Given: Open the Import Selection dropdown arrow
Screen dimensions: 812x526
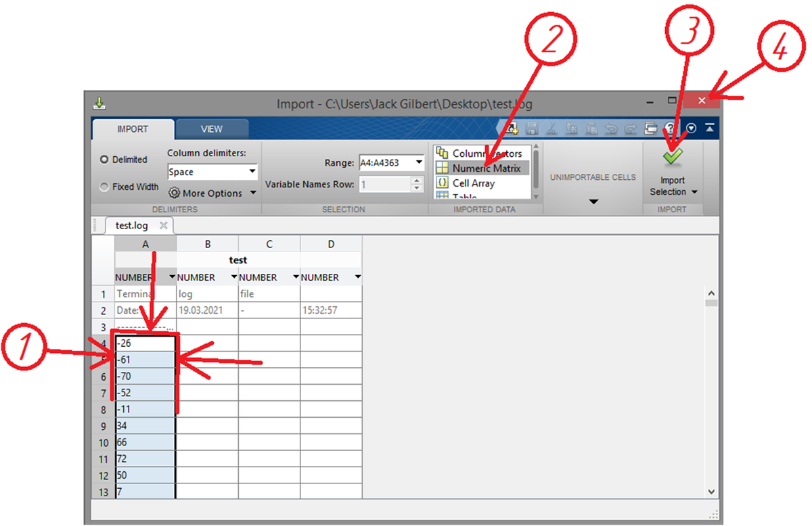Looking at the screenshot, I should [694, 193].
